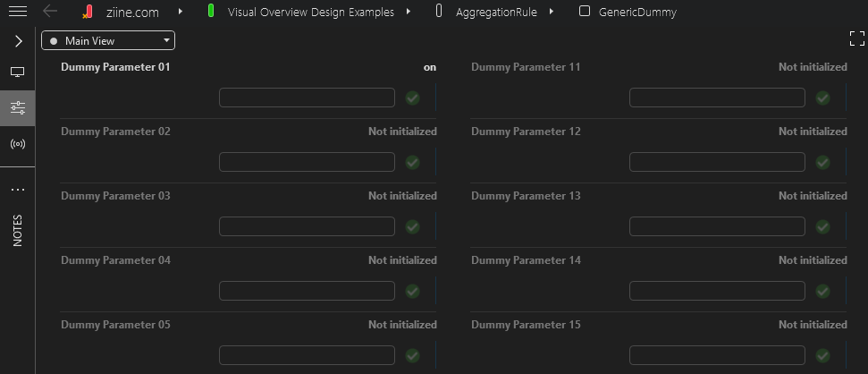Click the green check for Dummy Parameter 04

[x=412, y=291]
